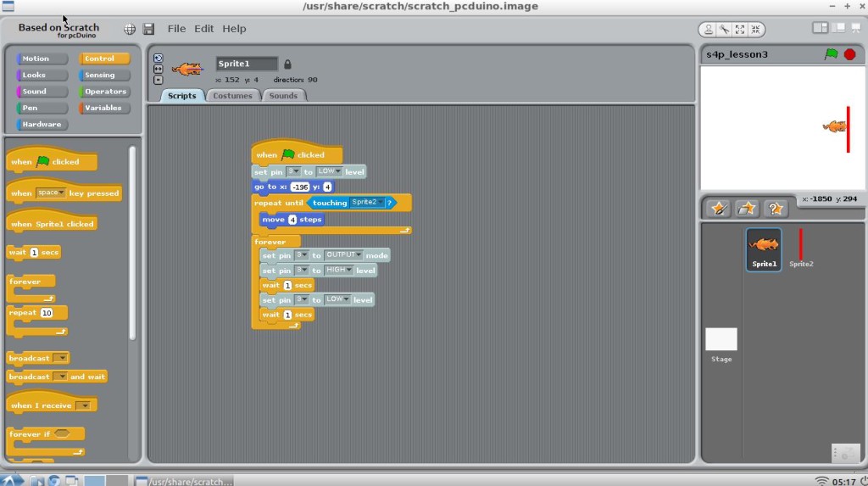Screen dimensions: 868x486
Task: Click the blocks palette scrollbar
Action: 132,243
